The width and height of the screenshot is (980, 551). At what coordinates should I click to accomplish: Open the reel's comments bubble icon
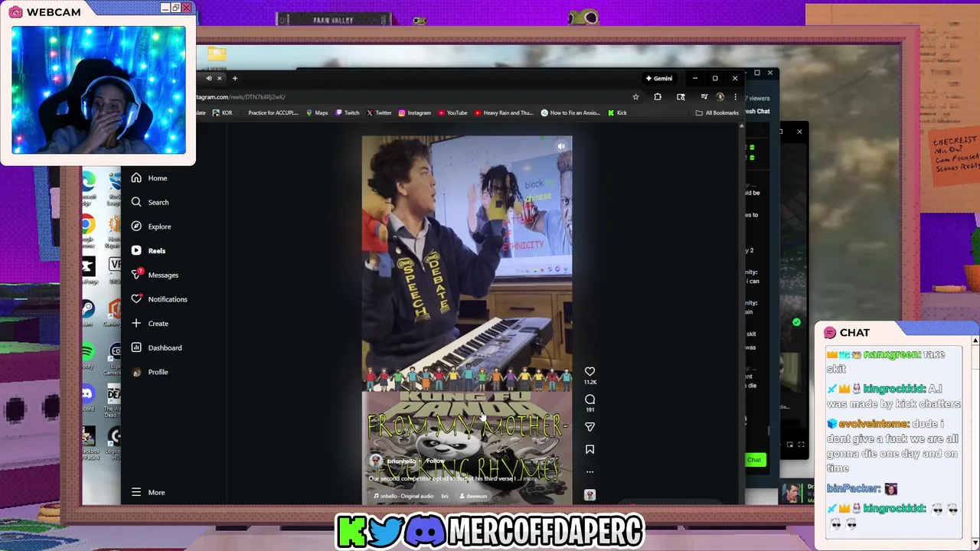pyautogui.click(x=590, y=399)
